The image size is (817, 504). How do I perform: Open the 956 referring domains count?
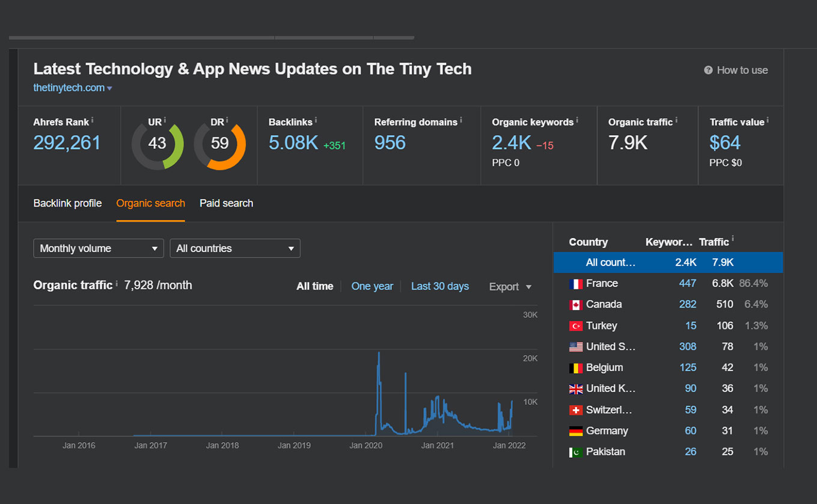coord(390,142)
